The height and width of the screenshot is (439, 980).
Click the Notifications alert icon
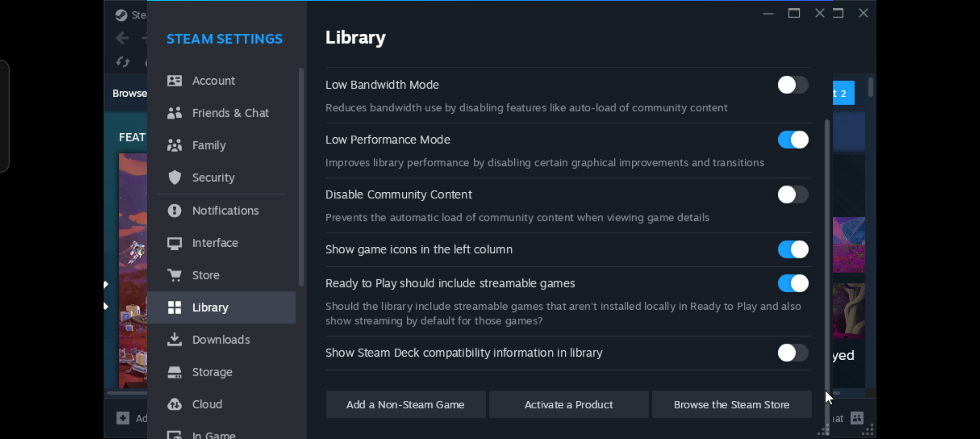point(174,211)
